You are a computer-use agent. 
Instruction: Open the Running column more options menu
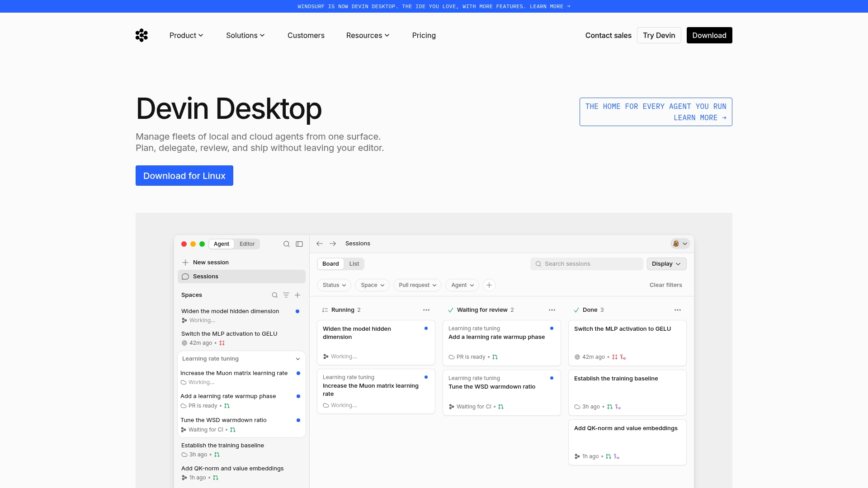426,310
